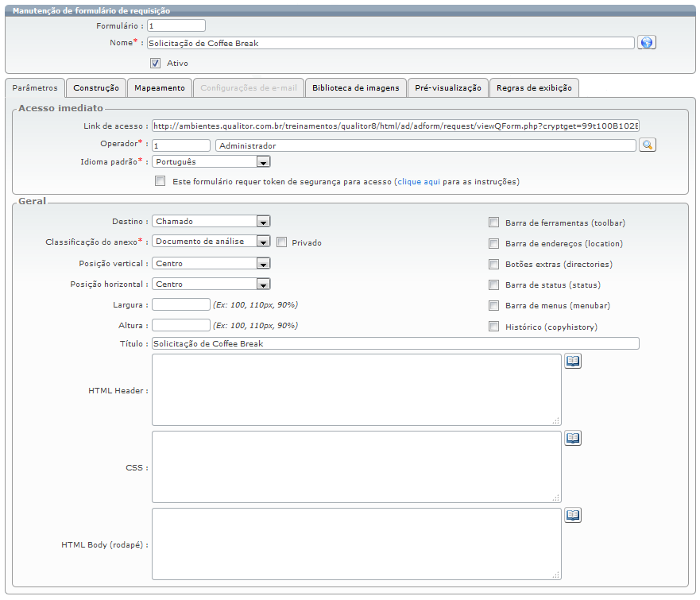Viewport: 700px width, 600px height.
Task: Switch to the Construção tab
Action: pyautogui.click(x=96, y=87)
